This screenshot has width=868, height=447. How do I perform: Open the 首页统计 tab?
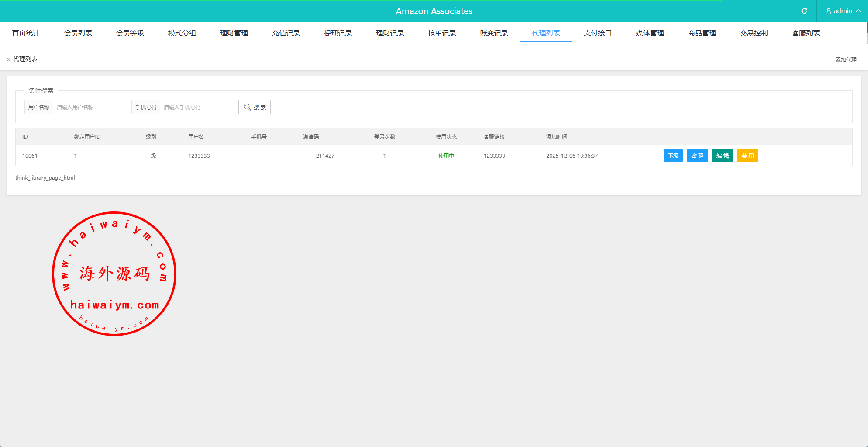pos(26,33)
